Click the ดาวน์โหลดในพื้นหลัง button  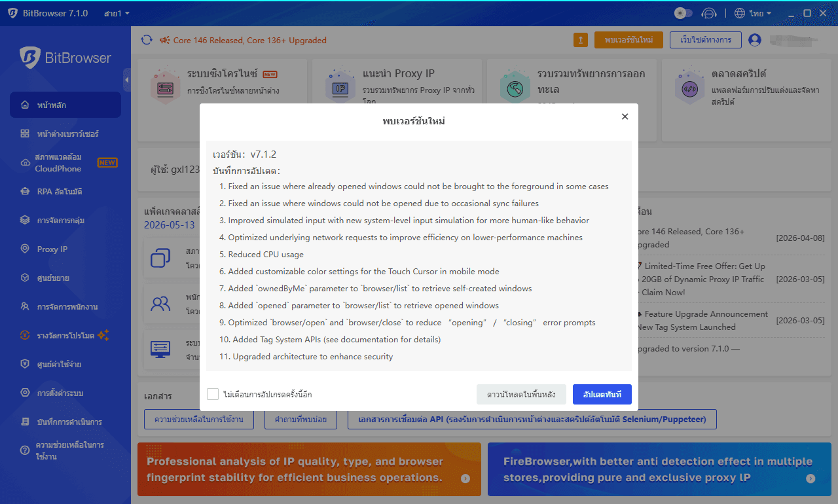pos(521,394)
